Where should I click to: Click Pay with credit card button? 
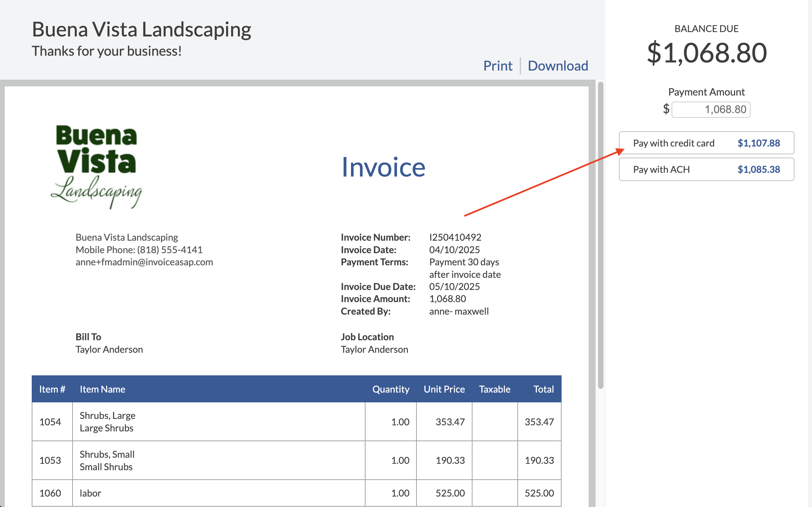[x=706, y=143]
